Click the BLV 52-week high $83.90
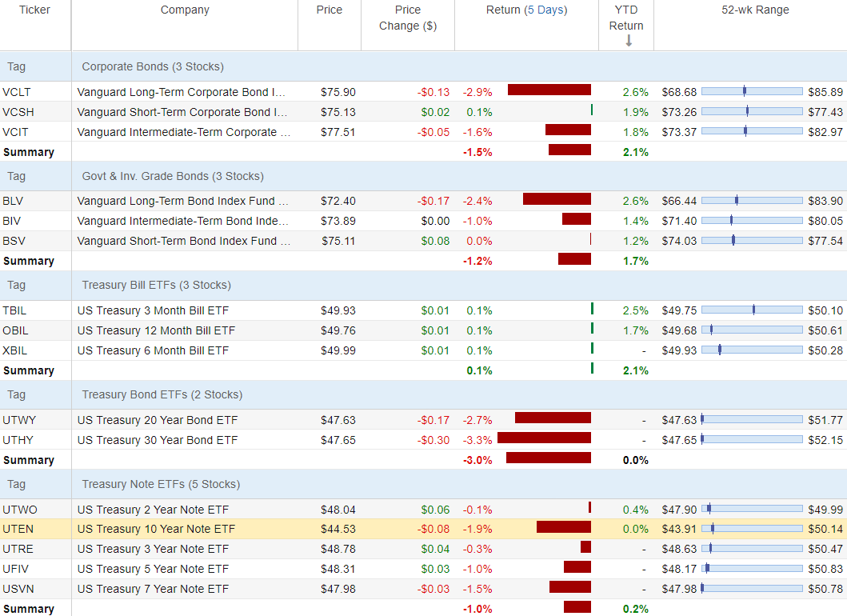The width and height of the screenshot is (847, 616). 825,201
